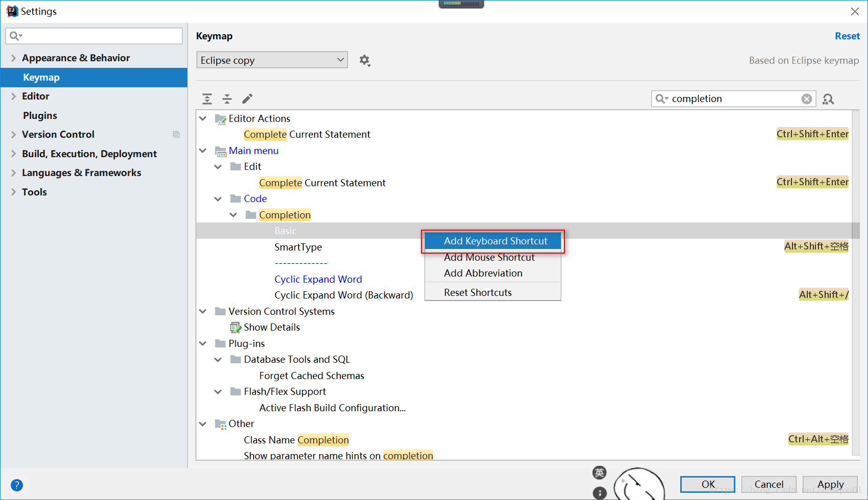
Task: Click the input method 英 icon
Action: coord(600,472)
